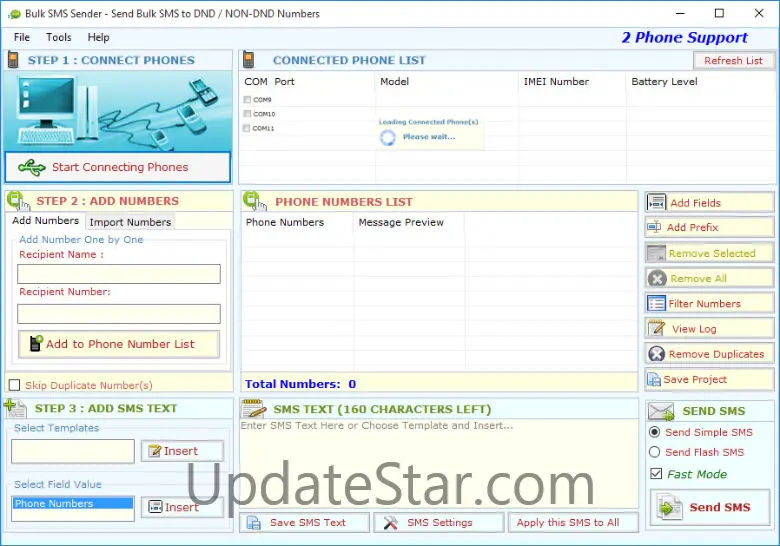Click the Send SMS envelope icon
780x546 pixels.
(661, 412)
